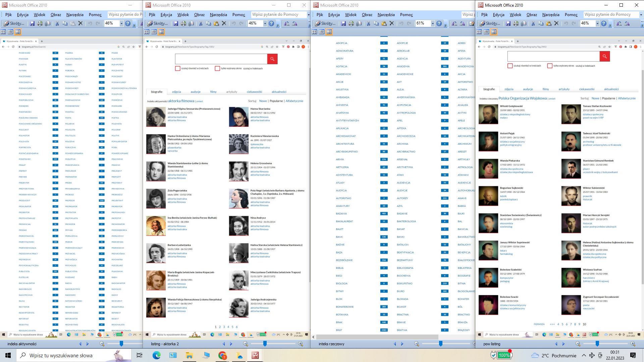
Task: Open Picture Manager from Windows taskbar
Action: tap(255, 355)
